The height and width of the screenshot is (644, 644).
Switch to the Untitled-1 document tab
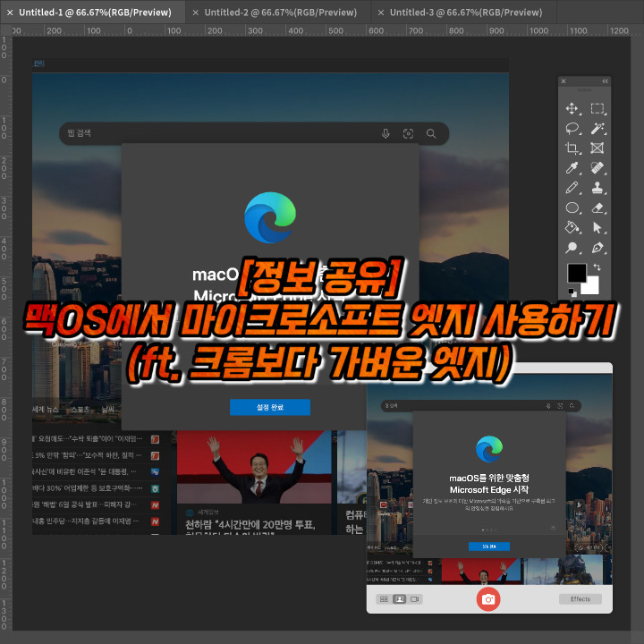point(95,13)
